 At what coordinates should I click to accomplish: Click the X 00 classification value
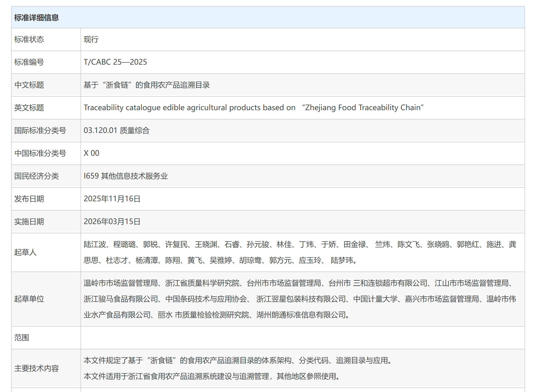pos(91,153)
